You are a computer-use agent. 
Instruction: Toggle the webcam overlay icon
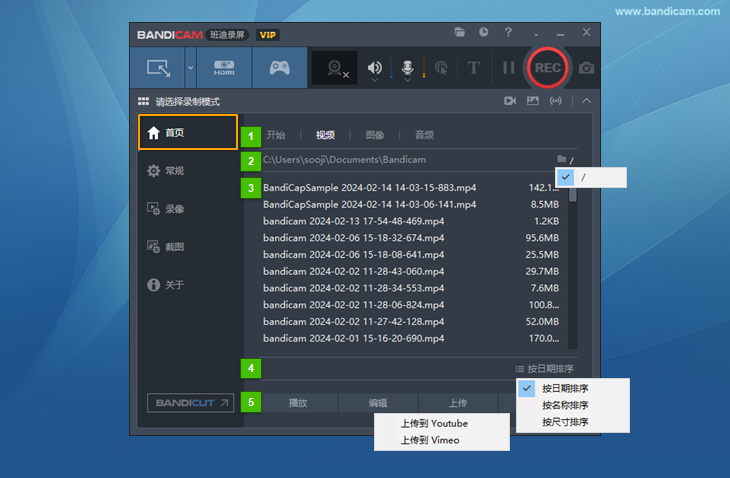(335, 68)
